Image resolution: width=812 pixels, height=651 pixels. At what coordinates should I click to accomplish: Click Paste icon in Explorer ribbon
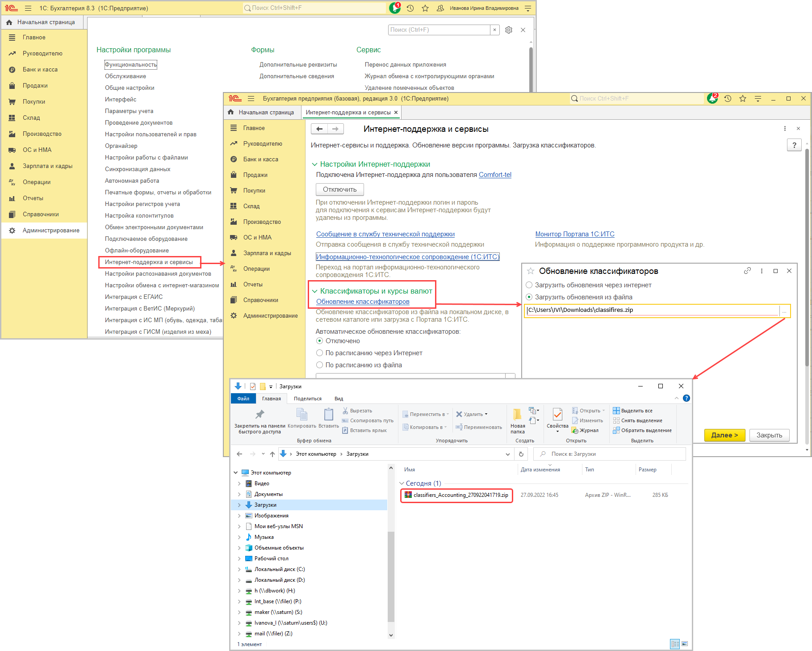pyautogui.click(x=328, y=418)
